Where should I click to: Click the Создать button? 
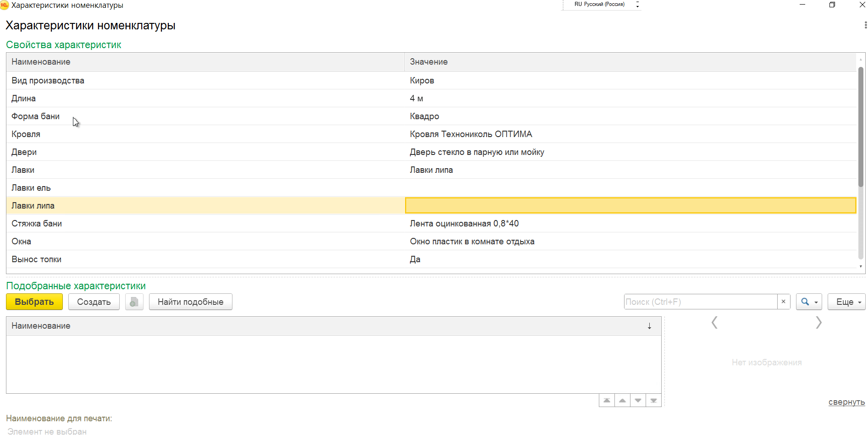94,302
